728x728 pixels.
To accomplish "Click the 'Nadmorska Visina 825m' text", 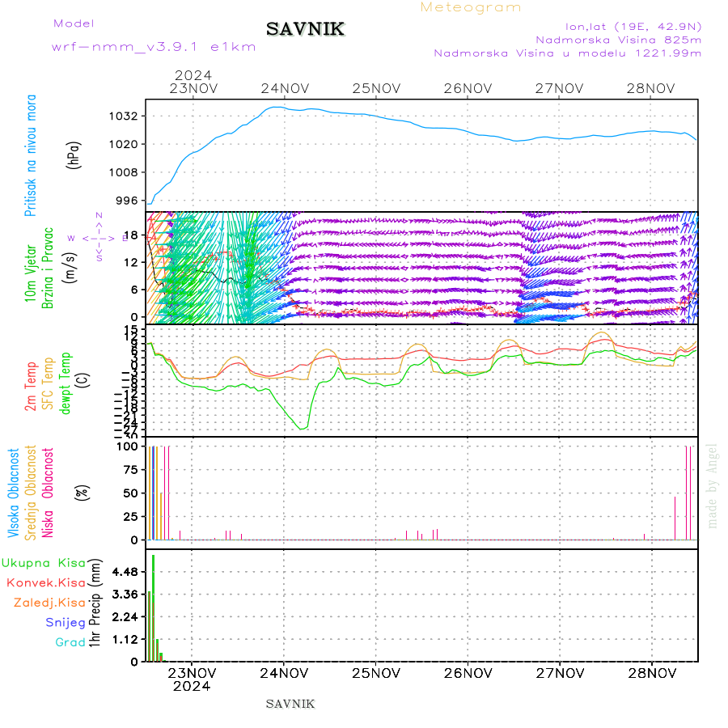I will [619, 40].
